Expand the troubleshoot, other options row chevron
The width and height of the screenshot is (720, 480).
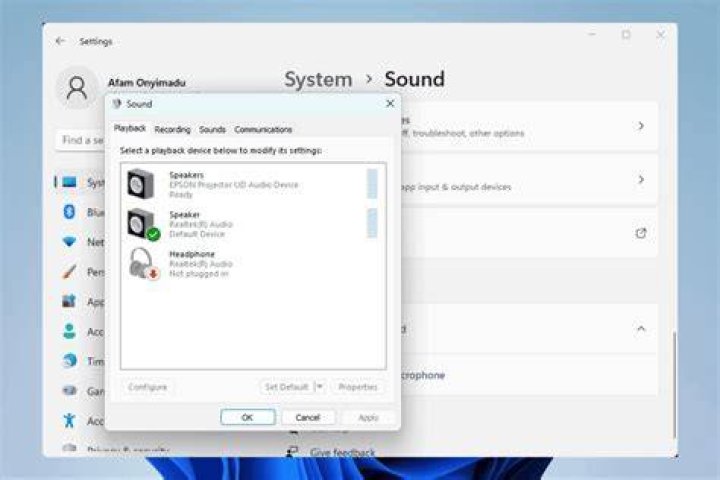click(x=641, y=126)
